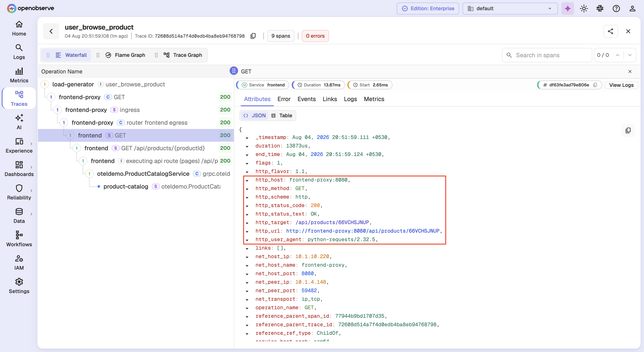Go to next search match arrow
644x352 pixels.
point(630,55)
